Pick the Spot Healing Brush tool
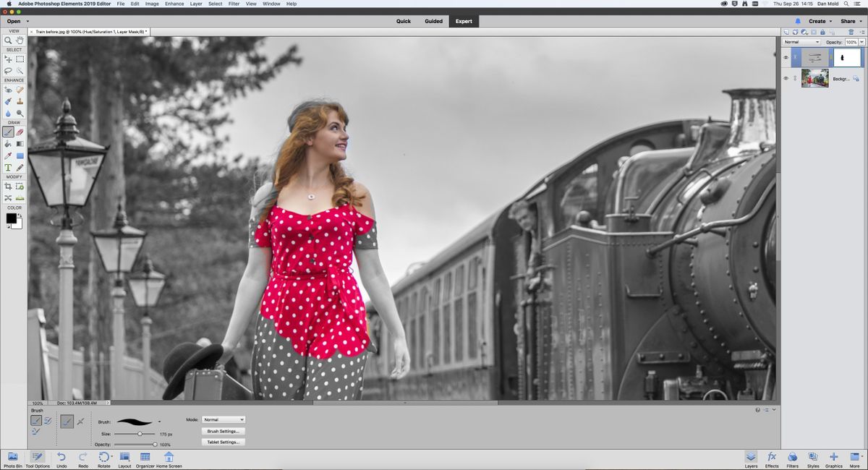Image resolution: width=868 pixels, height=470 pixels. point(20,89)
